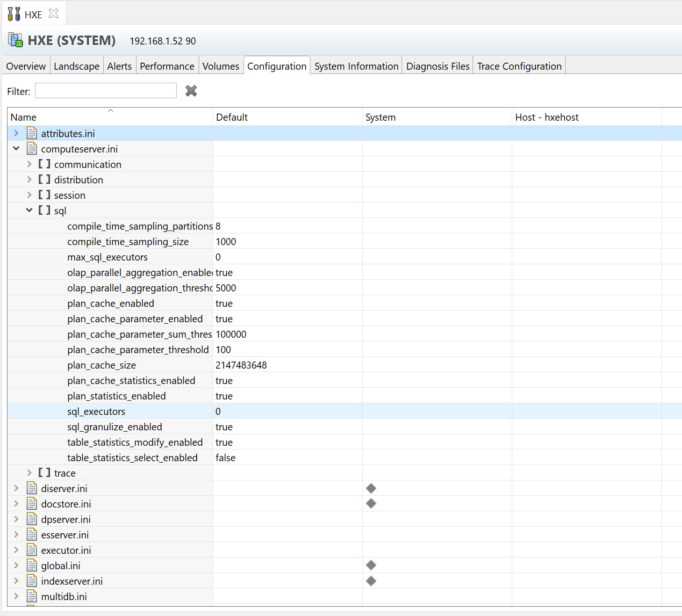Open the Diagnosis Files tab
682x616 pixels.
[x=438, y=66]
